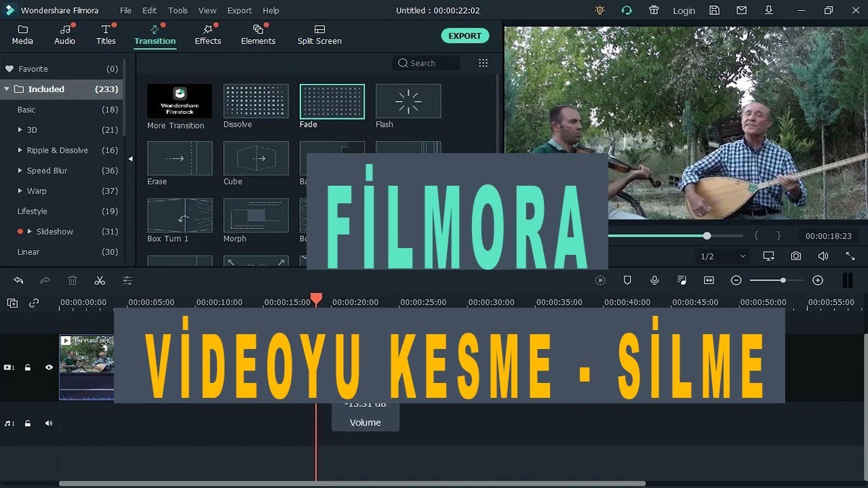Image resolution: width=868 pixels, height=488 pixels.
Task: Switch to the Media tab
Action: [x=22, y=35]
